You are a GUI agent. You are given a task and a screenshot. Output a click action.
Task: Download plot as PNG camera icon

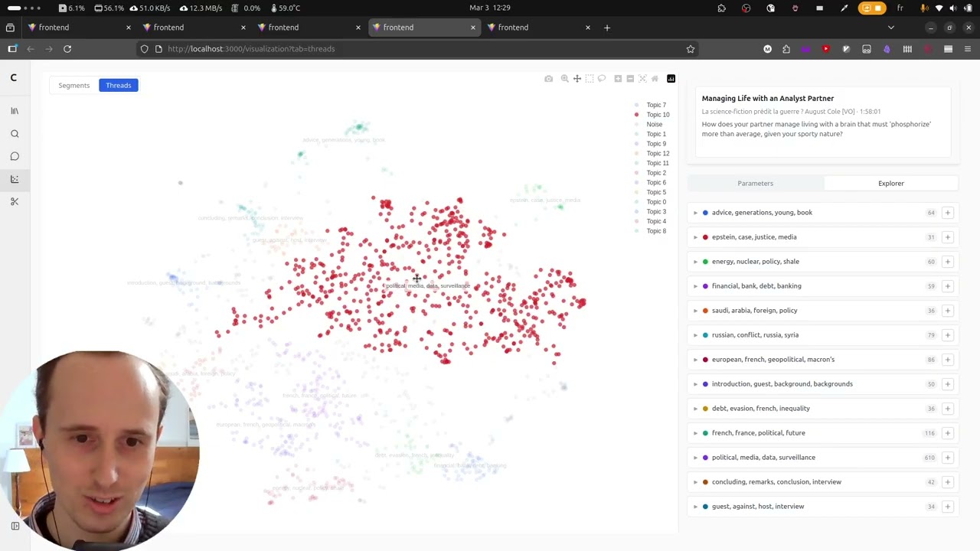pos(548,79)
